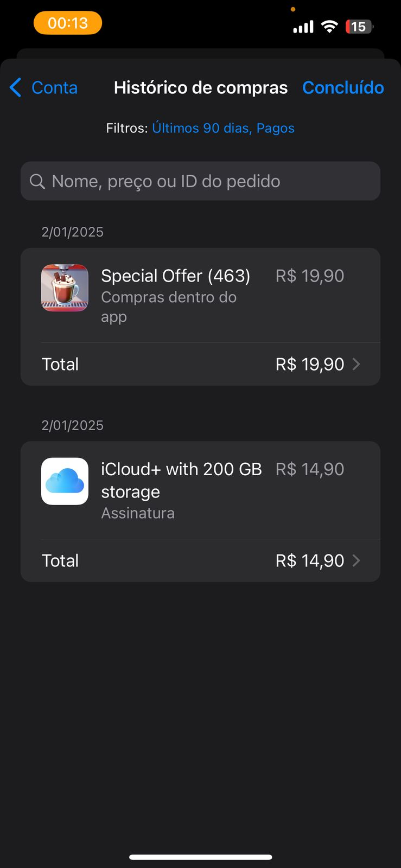Tap the battery indicator showing 15
The width and height of the screenshot is (401, 868).
click(x=359, y=26)
